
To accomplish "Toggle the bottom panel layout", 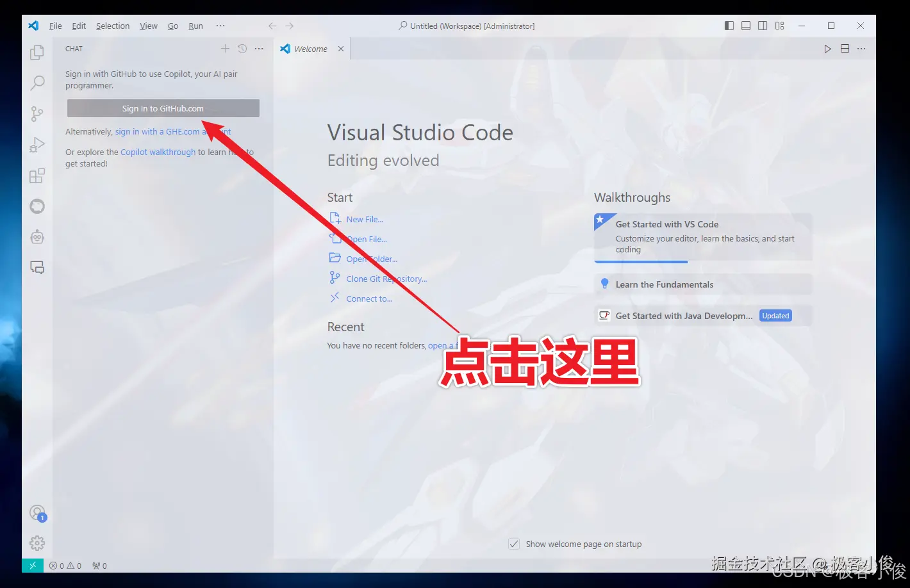I will [x=746, y=26].
